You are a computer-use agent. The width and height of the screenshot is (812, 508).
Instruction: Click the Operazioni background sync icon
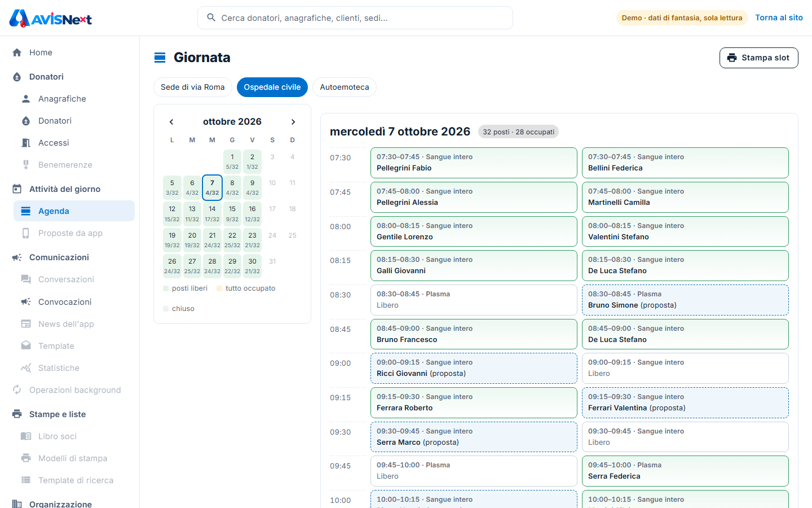17,390
